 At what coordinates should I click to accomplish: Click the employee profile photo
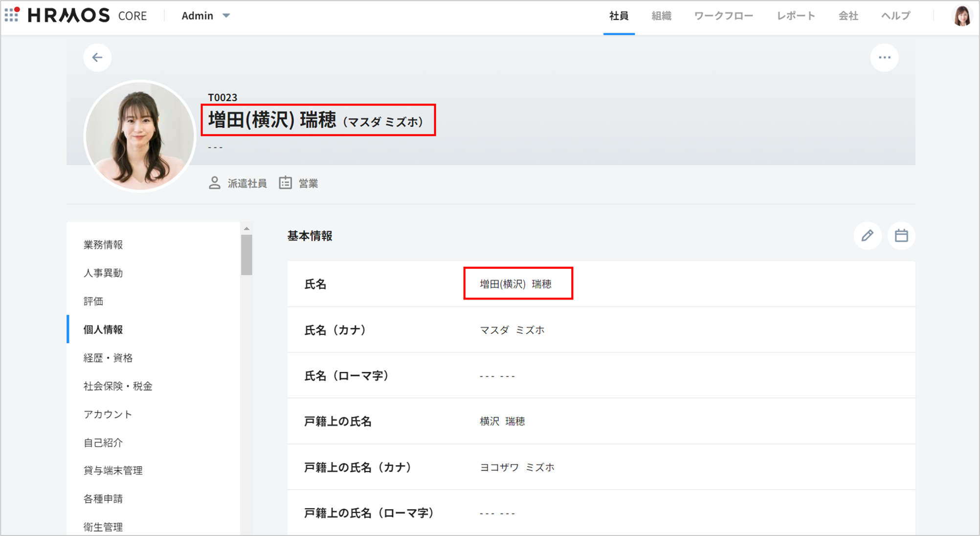[140, 136]
